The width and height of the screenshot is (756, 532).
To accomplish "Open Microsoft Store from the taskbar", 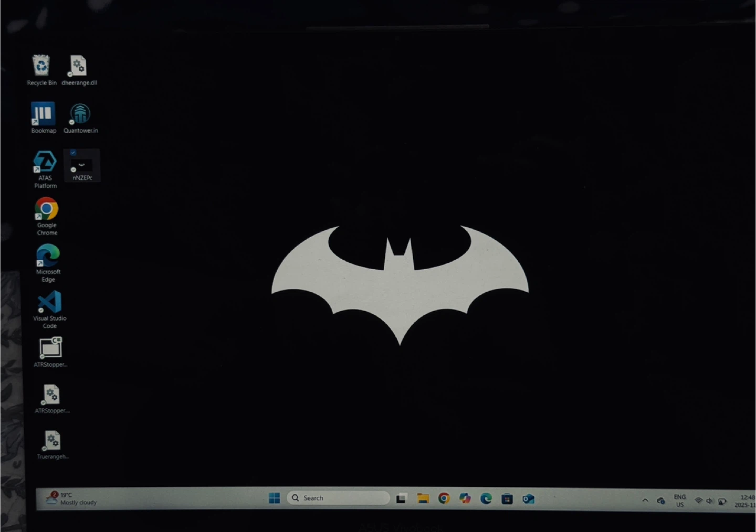I will click(507, 499).
